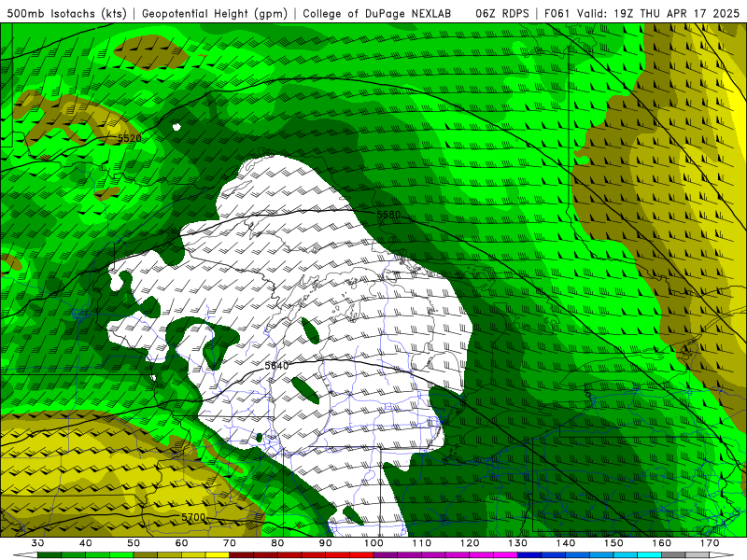This screenshot has height=560, width=747.
Task: Click the dark red 70-75 kt legend swatch
Action: click(x=242, y=555)
